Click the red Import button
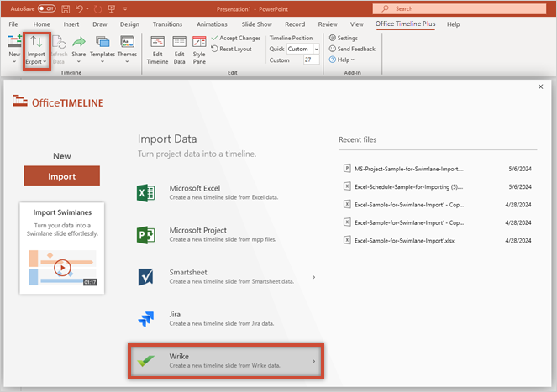The height and width of the screenshot is (392, 557). pos(62,175)
